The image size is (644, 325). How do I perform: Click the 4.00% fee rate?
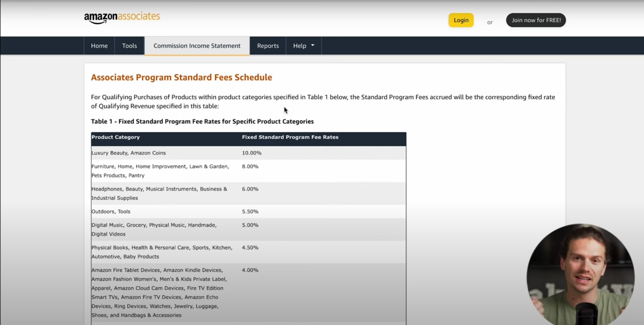250,270
